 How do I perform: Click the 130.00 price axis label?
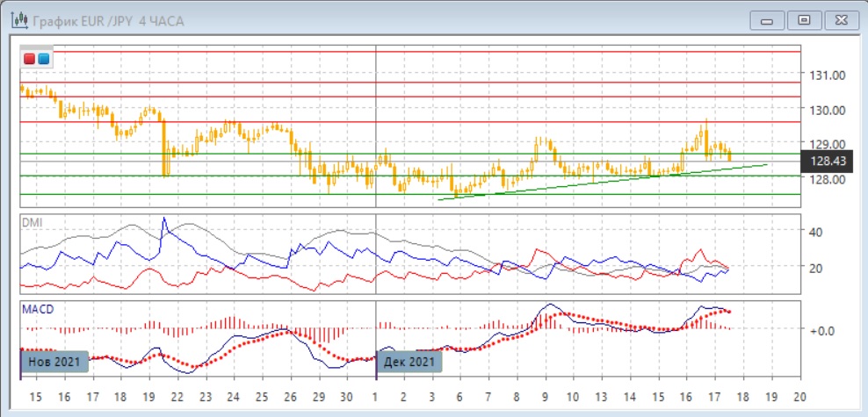[827, 110]
